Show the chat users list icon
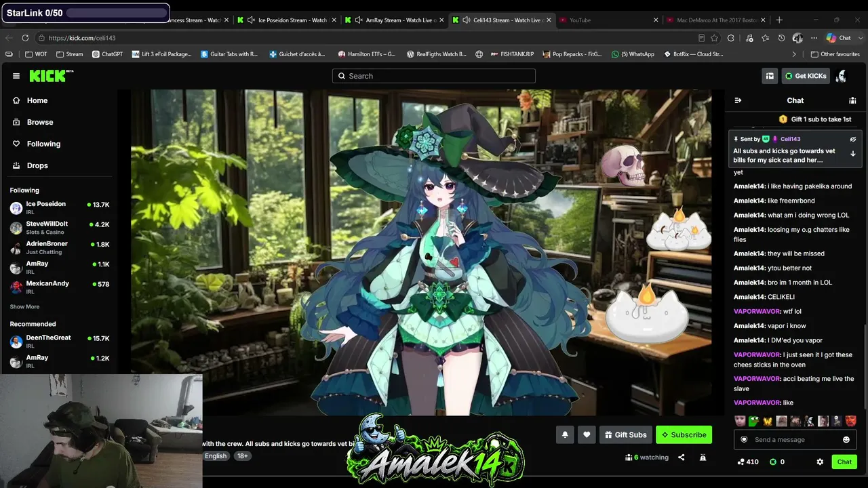Screen dimensions: 868x488 (852, 100)
